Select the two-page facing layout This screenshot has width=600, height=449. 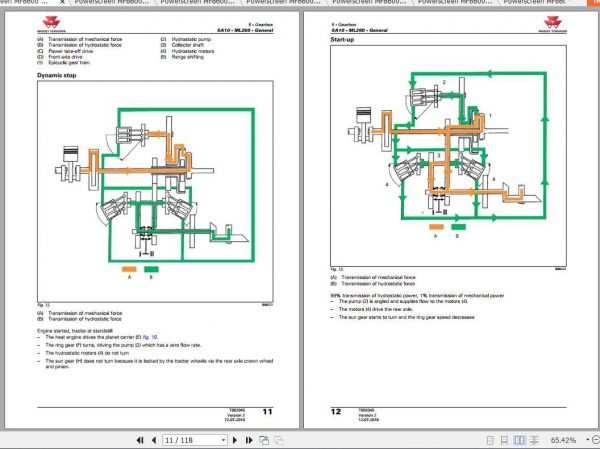519,440
